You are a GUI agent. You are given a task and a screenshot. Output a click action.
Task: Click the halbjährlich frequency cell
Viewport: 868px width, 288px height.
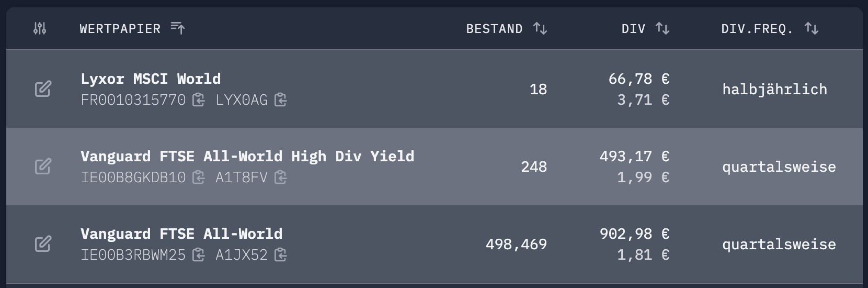click(x=774, y=89)
